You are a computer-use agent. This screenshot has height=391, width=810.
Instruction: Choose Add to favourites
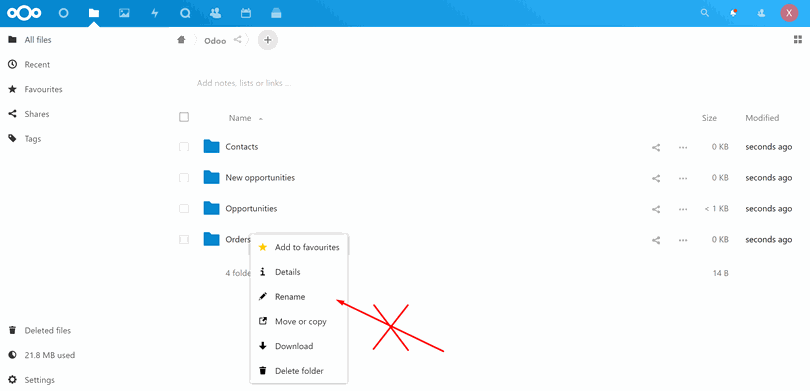pyautogui.click(x=299, y=247)
